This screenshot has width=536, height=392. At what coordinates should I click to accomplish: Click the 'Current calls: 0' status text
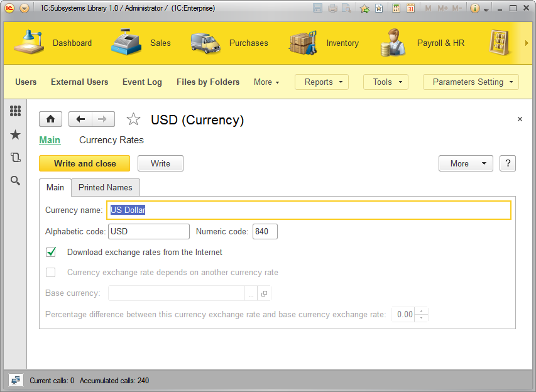click(x=52, y=381)
